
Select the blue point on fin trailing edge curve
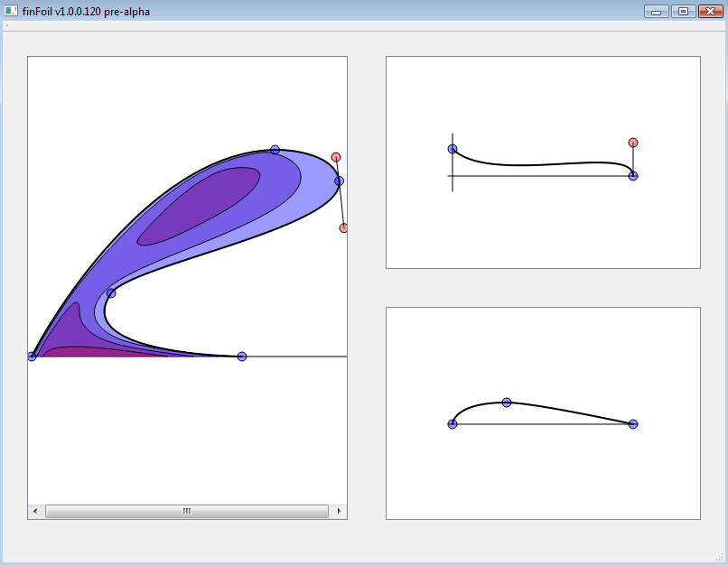[111, 293]
